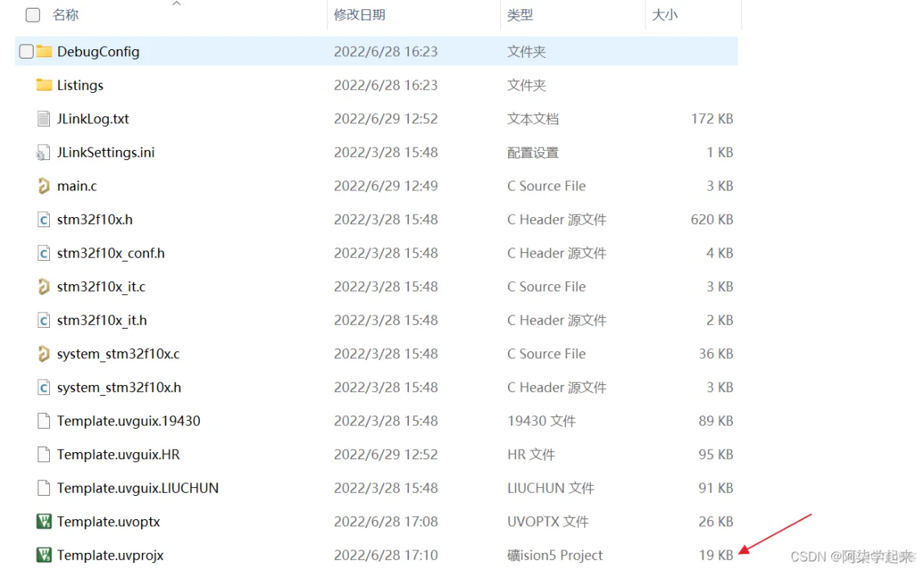
Task: Click the 26 KB size of Template.uvoptx
Action: 716,522
